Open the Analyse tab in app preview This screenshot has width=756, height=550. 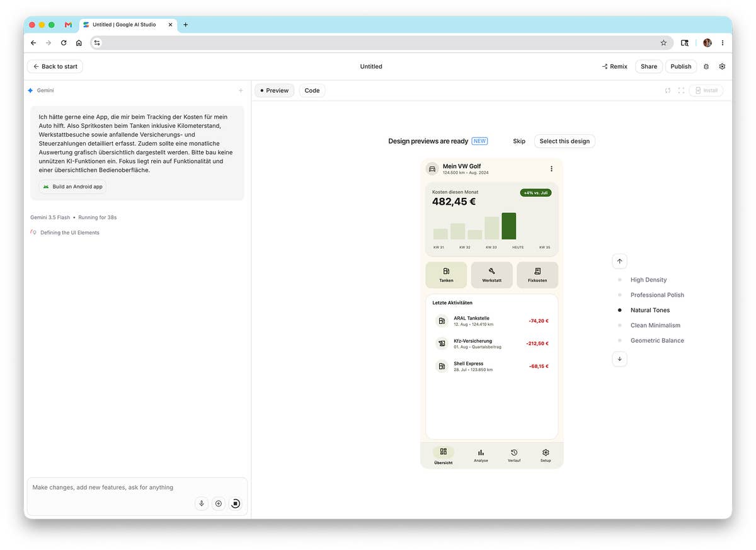point(481,455)
